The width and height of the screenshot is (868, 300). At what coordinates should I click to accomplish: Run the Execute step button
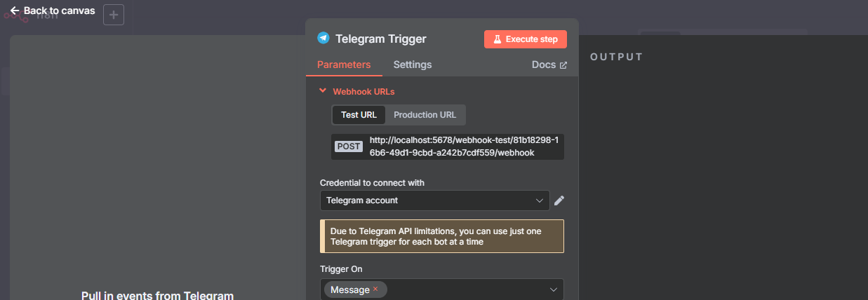coord(526,39)
